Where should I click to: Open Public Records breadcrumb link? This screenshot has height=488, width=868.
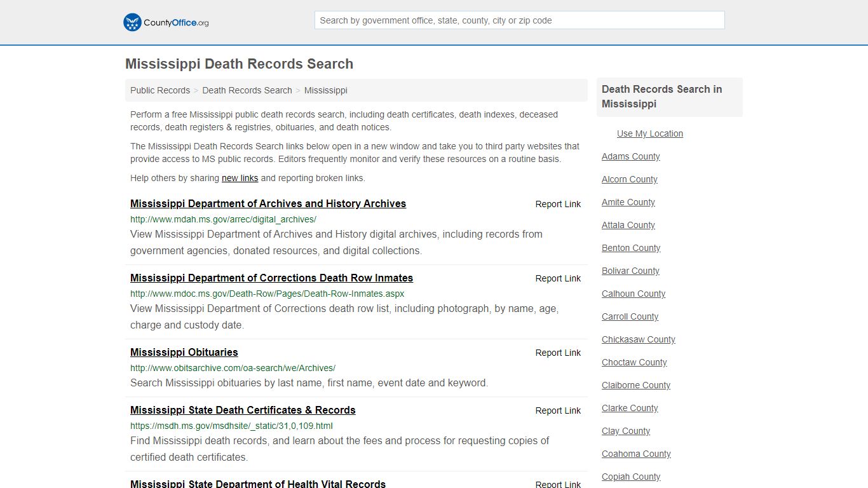coord(160,90)
